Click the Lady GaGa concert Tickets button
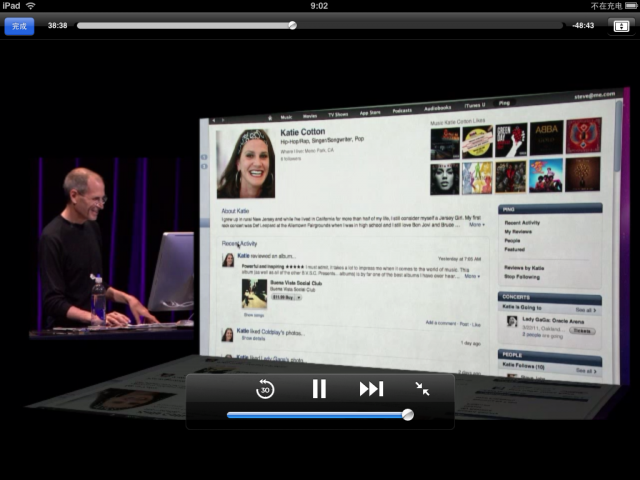 [582, 331]
